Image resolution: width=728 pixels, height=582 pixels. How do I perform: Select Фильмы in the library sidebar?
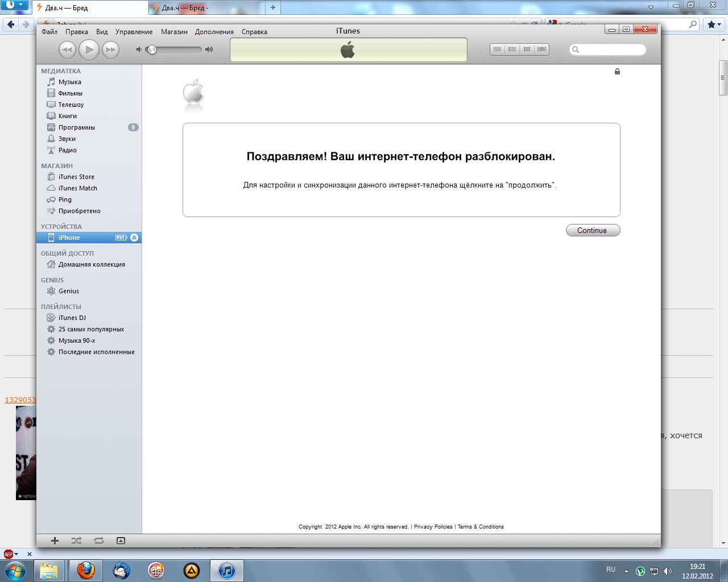click(x=89, y=93)
